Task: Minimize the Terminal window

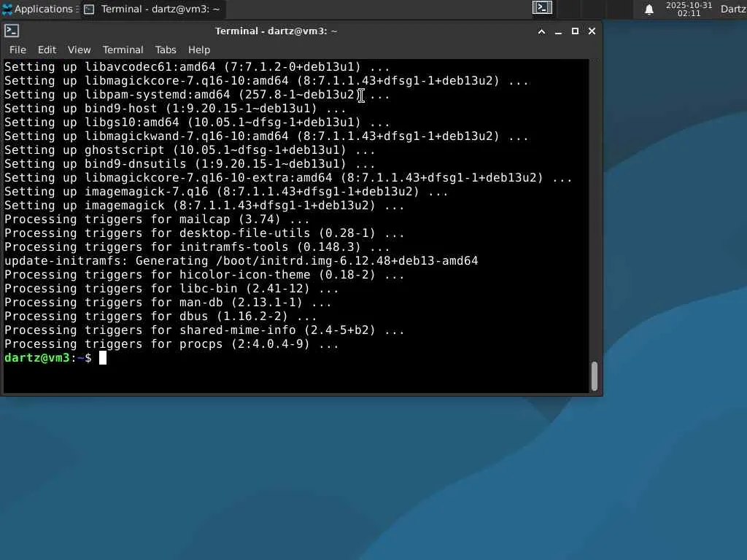Action: coord(558,31)
